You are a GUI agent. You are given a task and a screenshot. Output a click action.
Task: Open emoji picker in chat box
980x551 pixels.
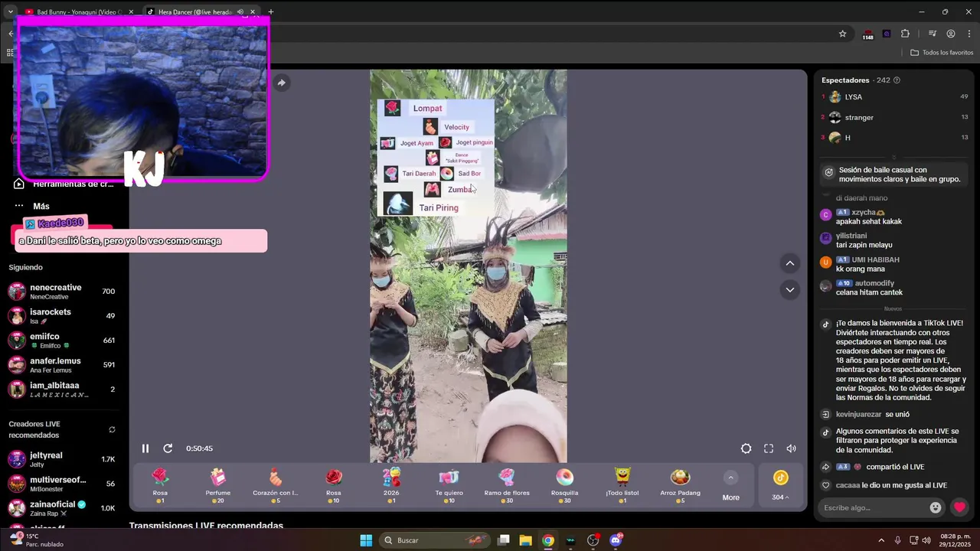(935, 507)
